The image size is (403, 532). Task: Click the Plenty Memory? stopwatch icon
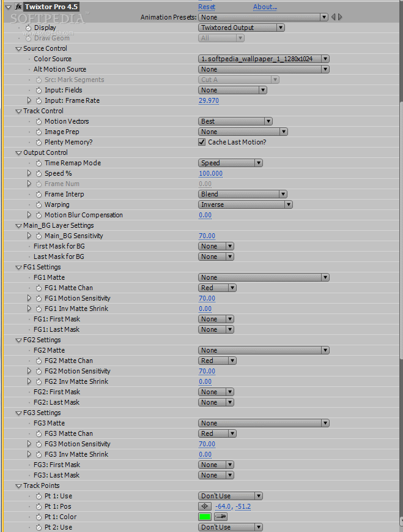click(39, 143)
